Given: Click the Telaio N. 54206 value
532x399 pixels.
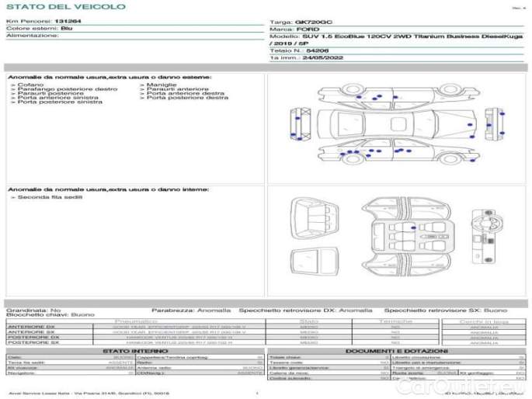Looking at the screenshot, I should tap(317, 51).
